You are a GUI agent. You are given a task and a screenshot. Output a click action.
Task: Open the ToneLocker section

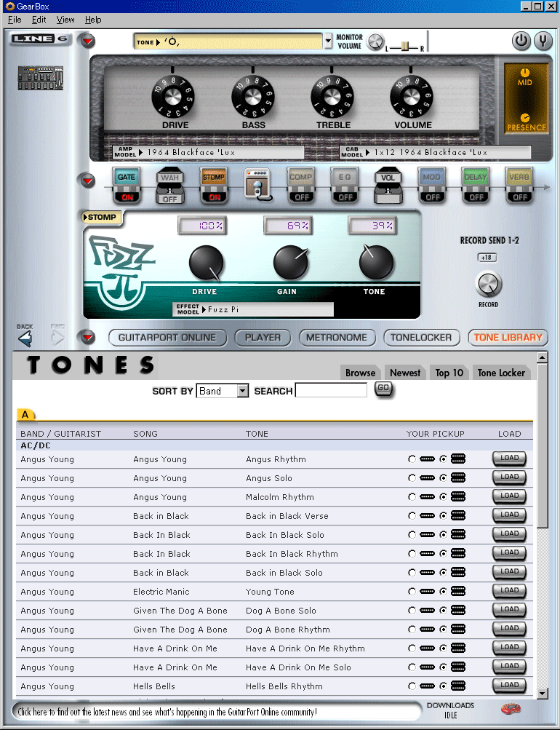421,338
